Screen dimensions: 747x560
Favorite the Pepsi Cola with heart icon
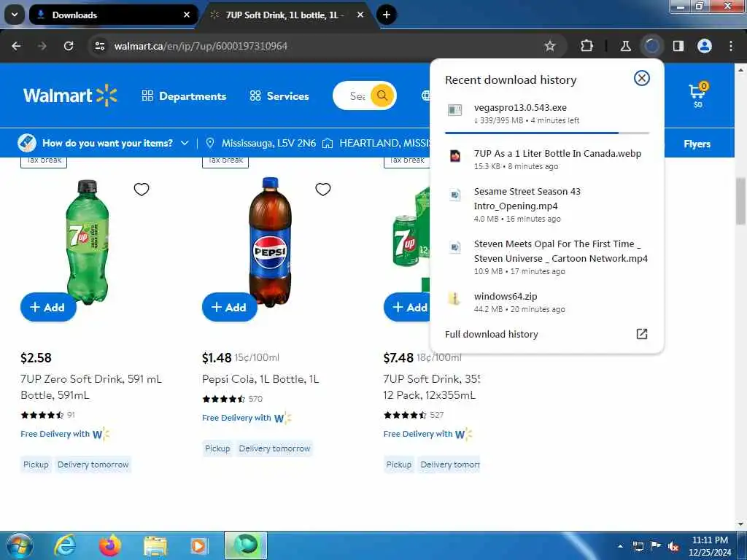(x=323, y=189)
